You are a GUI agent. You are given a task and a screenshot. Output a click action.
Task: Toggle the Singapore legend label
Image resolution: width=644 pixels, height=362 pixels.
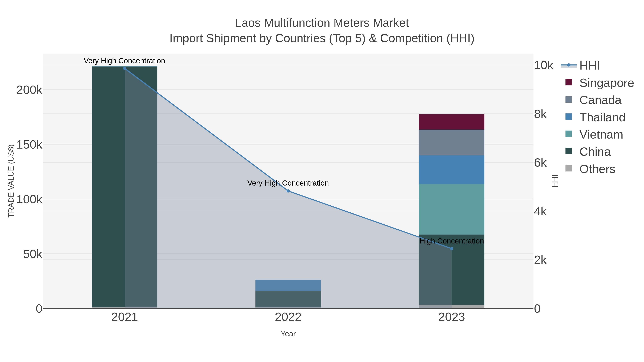(606, 83)
